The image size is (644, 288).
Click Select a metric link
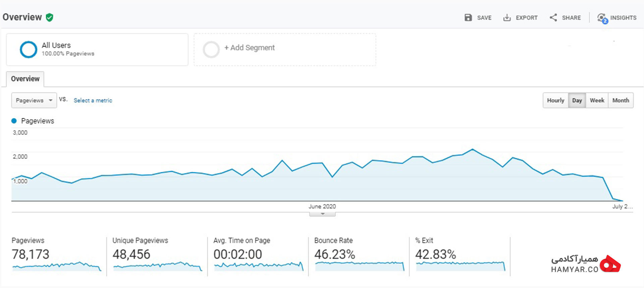coord(93,100)
